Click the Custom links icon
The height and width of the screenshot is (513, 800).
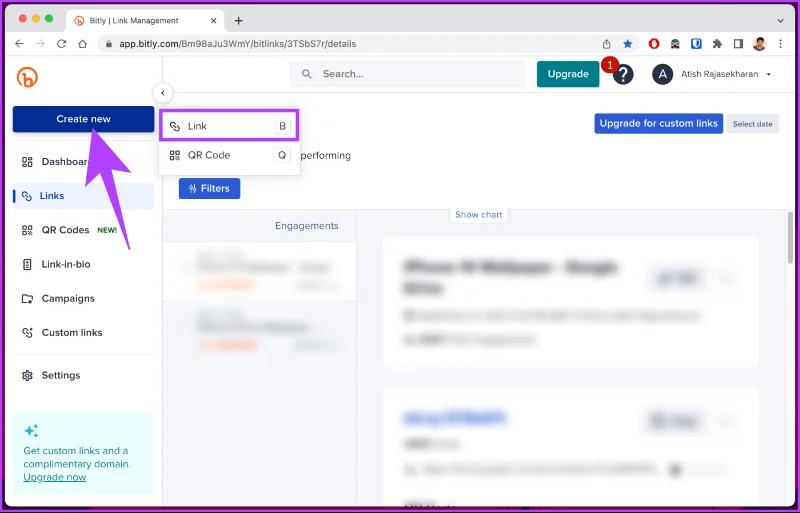coord(27,333)
